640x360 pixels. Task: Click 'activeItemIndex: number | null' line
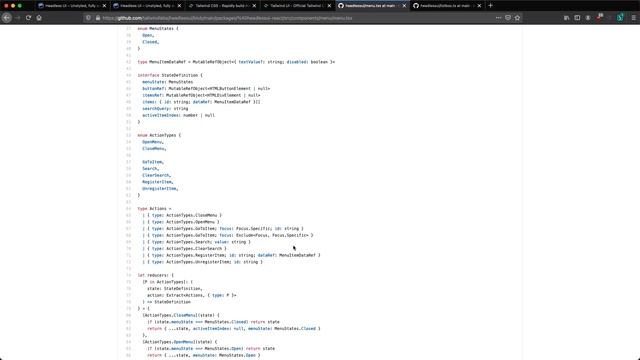[x=178, y=115]
